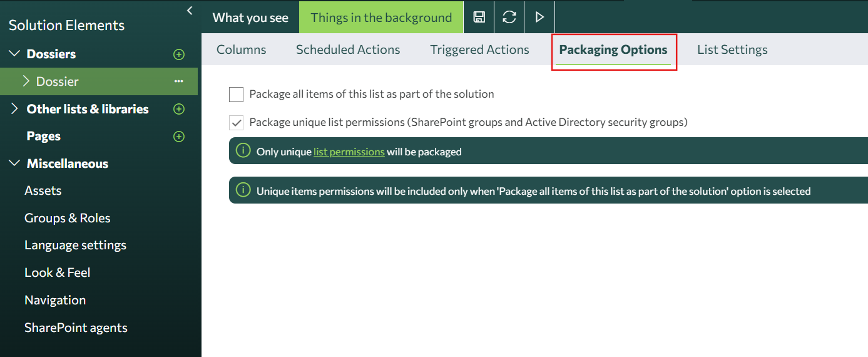
Task: Switch to the Scheduled Actions tab
Action: click(348, 49)
